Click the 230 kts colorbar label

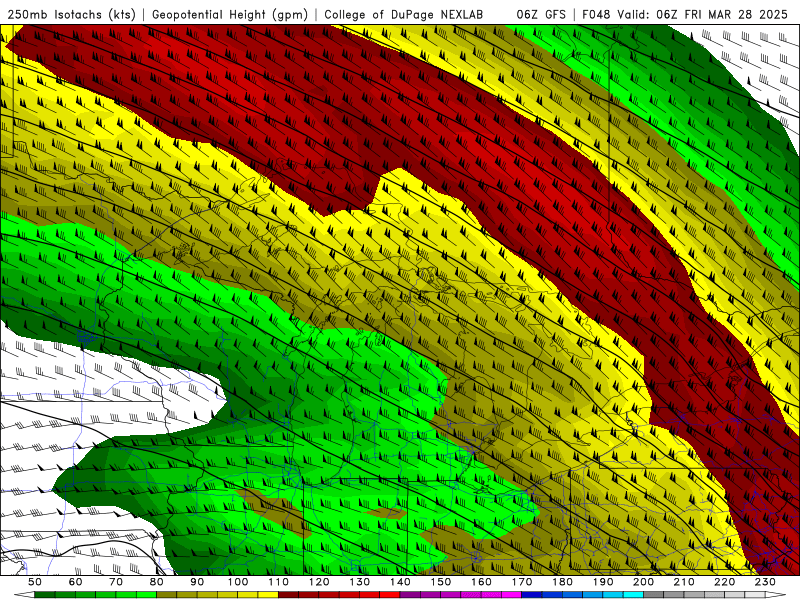coord(766,582)
